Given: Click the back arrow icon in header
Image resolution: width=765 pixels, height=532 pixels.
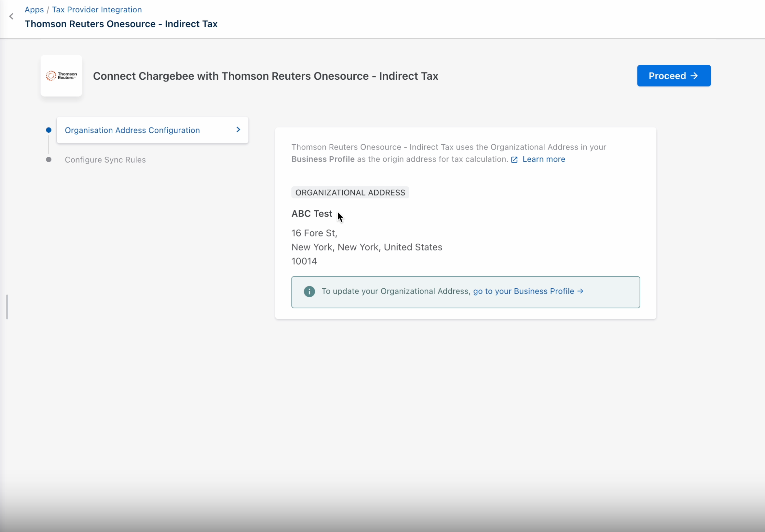Looking at the screenshot, I should 11,16.
